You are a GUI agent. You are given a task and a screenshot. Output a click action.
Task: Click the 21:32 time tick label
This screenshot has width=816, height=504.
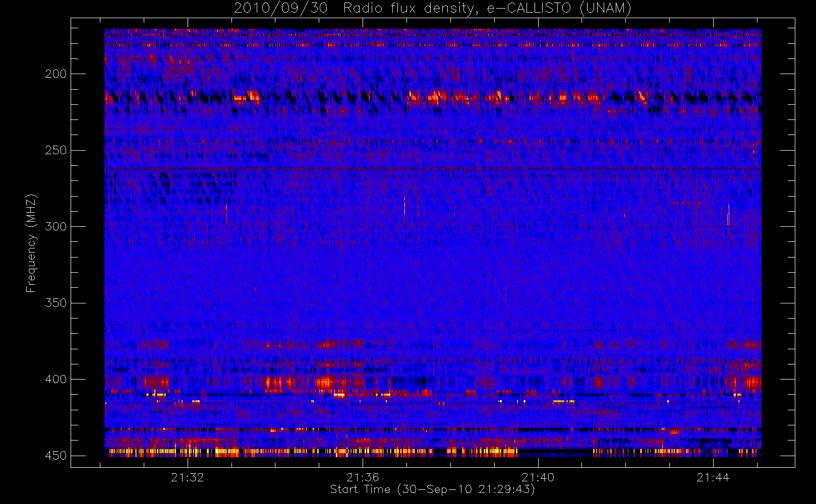188,477
